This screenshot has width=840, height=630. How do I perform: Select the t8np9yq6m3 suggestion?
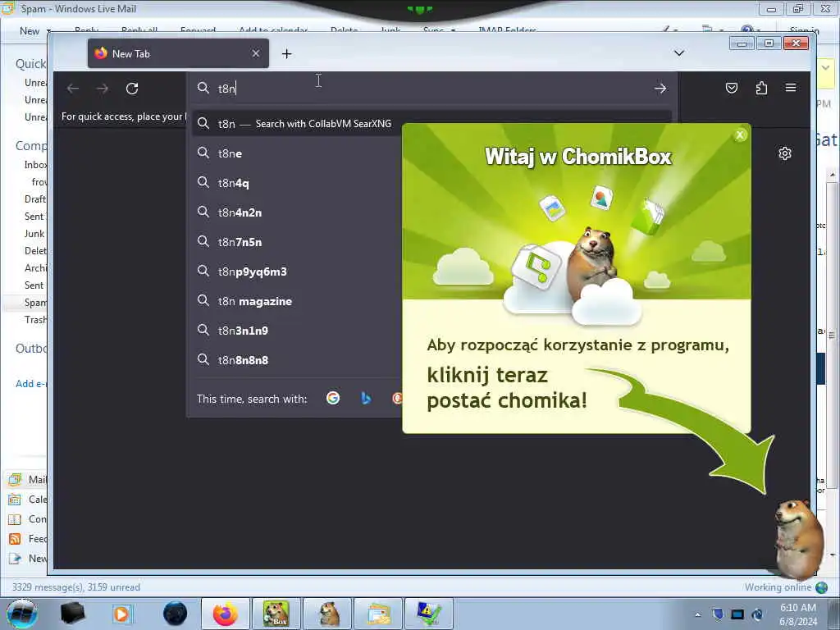click(x=297, y=272)
